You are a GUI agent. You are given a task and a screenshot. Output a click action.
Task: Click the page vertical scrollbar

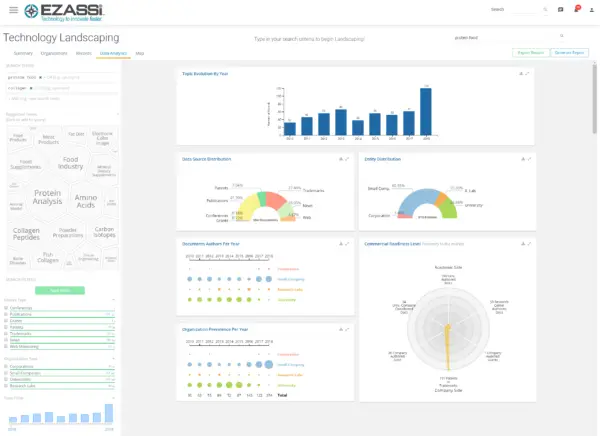[x=594, y=99]
